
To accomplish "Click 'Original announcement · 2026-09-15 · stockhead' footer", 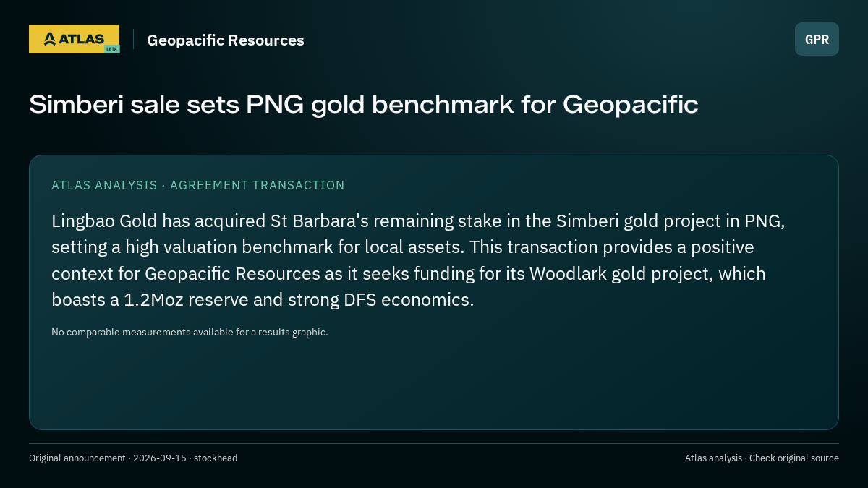I will click(133, 458).
